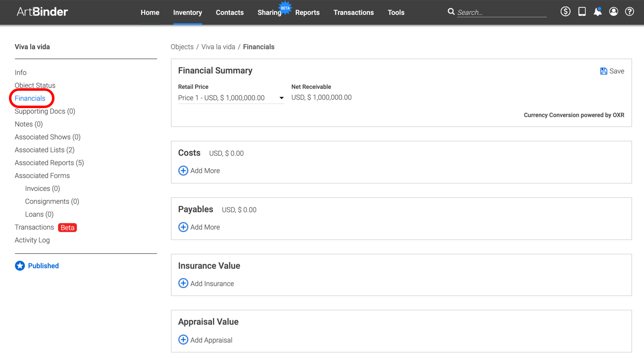
Task: Open the Info sidebar section
Action: 21,72
